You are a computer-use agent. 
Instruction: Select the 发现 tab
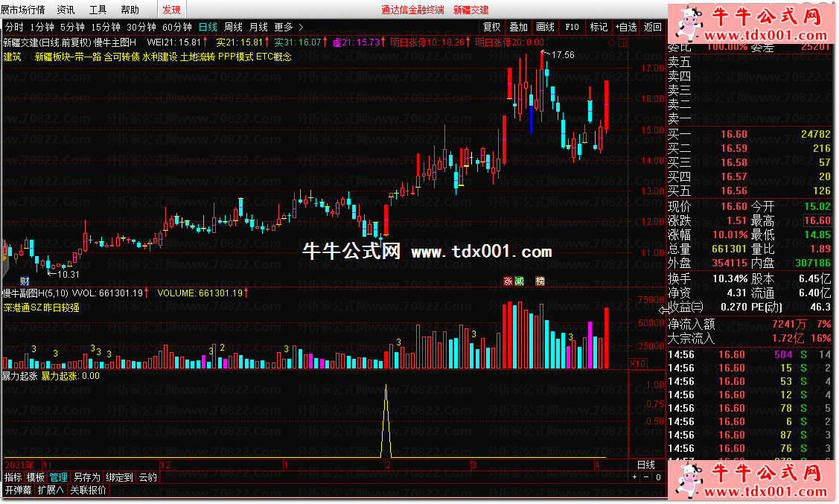[171, 10]
